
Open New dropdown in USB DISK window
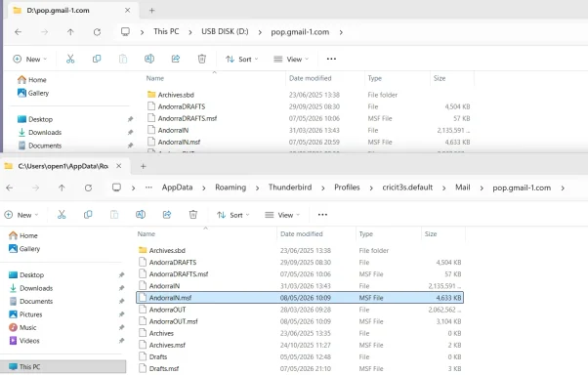tap(30, 60)
